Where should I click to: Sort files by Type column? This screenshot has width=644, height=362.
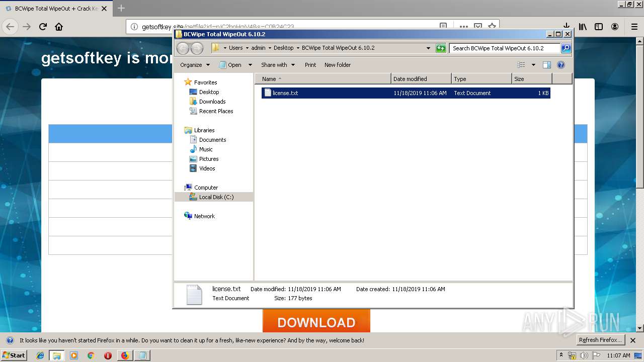click(x=481, y=79)
